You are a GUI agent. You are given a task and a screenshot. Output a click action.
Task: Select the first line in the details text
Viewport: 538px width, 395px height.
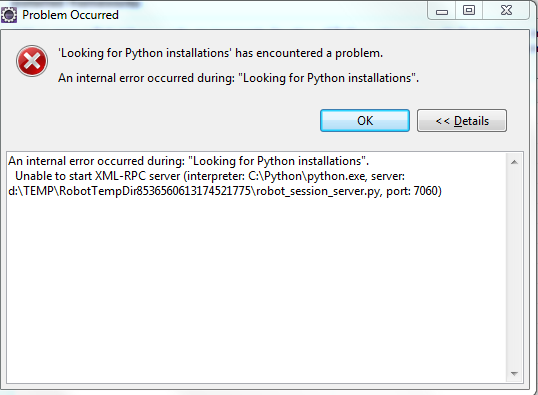(x=188, y=161)
